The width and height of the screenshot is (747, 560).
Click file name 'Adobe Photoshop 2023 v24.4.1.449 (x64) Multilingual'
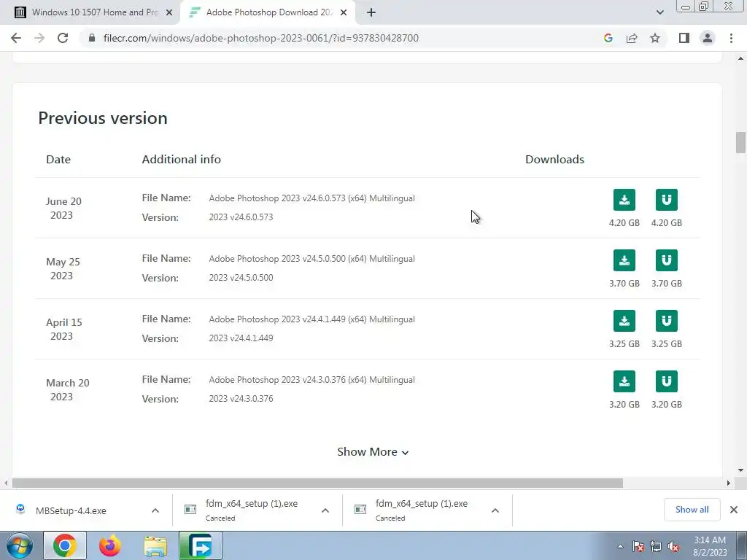click(311, 319)
